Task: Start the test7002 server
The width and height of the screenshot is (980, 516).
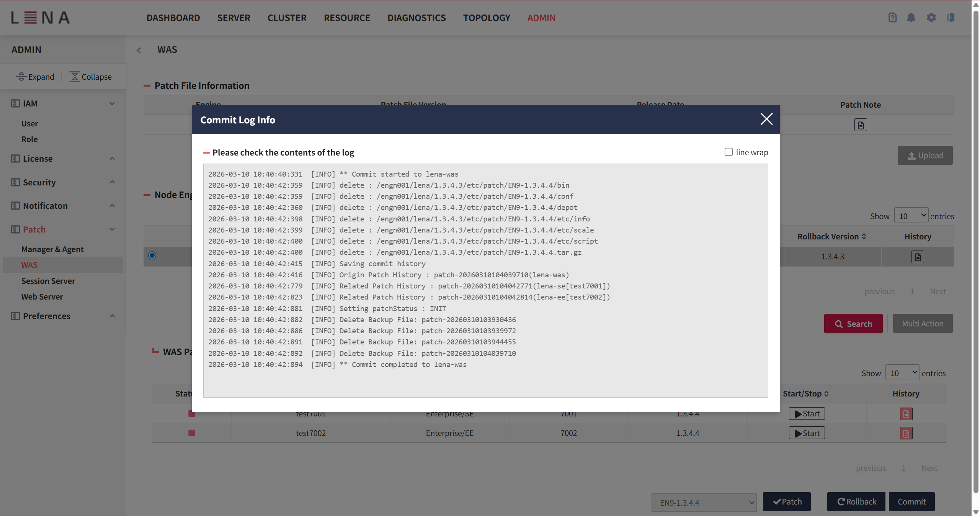Action: pyautogui.click(x=807, y=433)
